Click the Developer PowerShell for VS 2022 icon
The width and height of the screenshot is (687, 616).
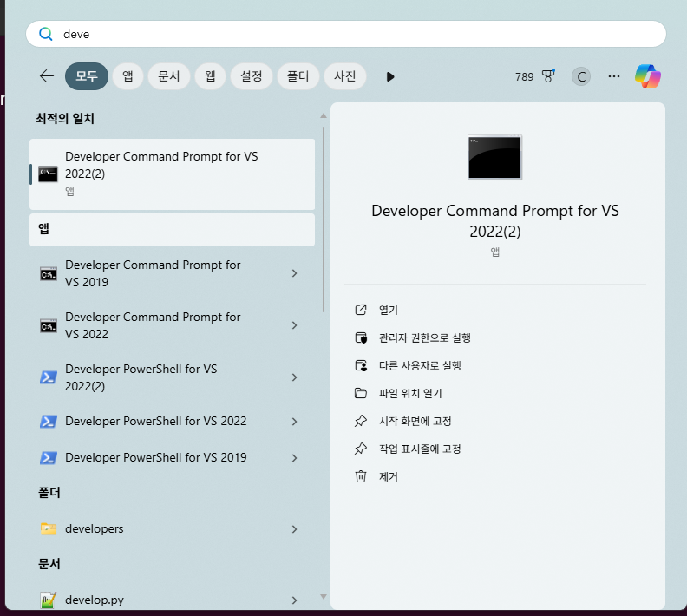pos(49,422)
